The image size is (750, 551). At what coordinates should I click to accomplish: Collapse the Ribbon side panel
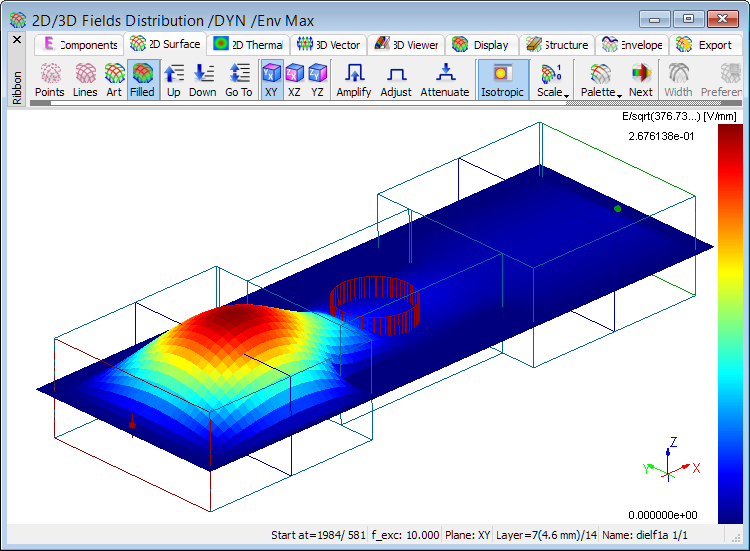click(x=16, y=40)
